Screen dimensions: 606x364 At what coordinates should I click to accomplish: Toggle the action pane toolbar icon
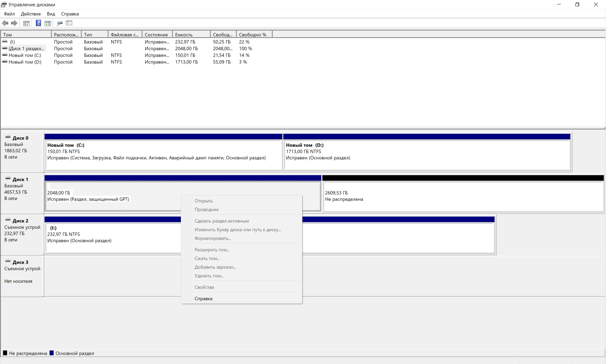[x=48, y=23]
